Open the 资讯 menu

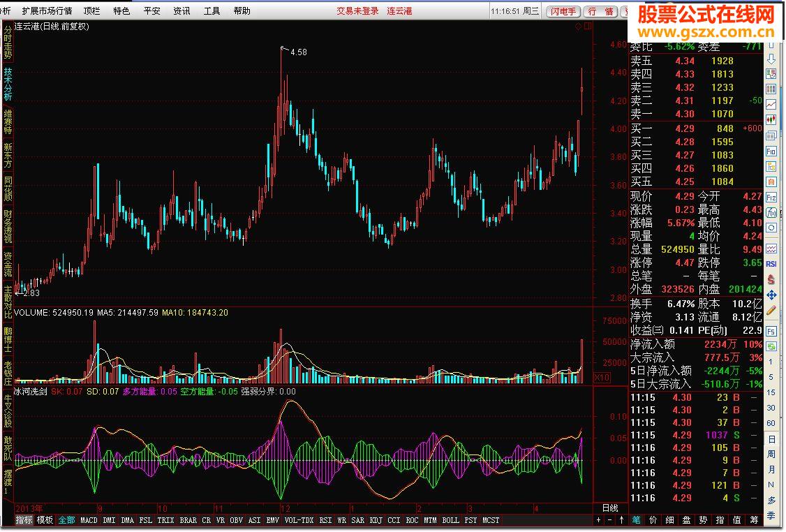(x=182, y=10)
